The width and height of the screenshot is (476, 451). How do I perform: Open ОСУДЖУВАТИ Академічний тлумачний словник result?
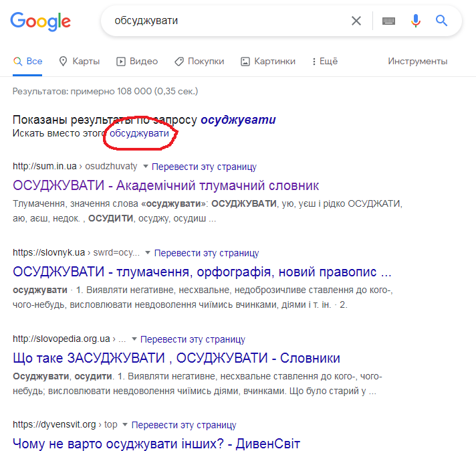point(166,186)
